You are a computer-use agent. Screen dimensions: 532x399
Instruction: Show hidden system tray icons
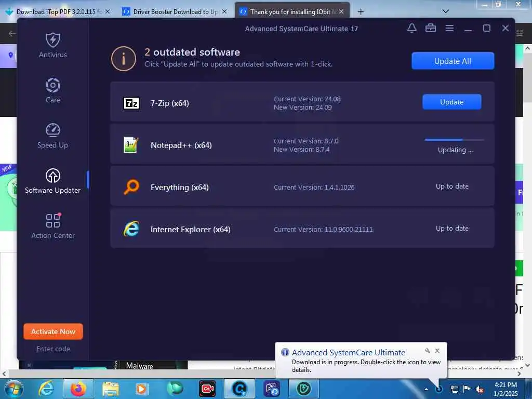point(426,389)
